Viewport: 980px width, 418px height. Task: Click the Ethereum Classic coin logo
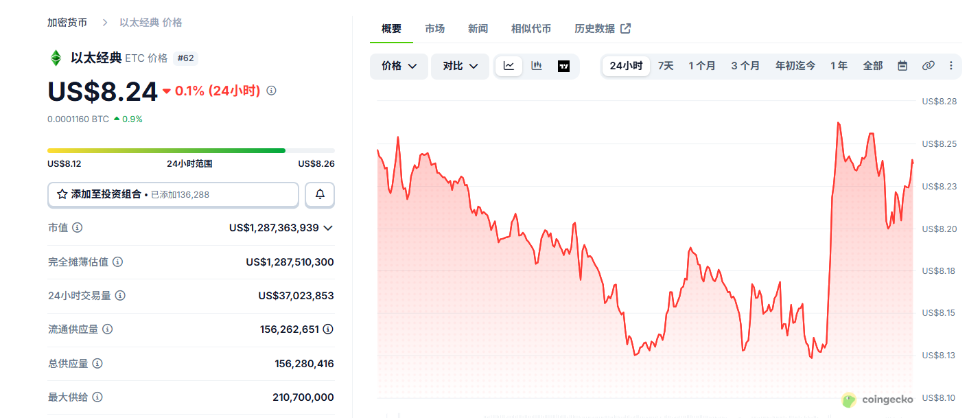pos(56,58)
